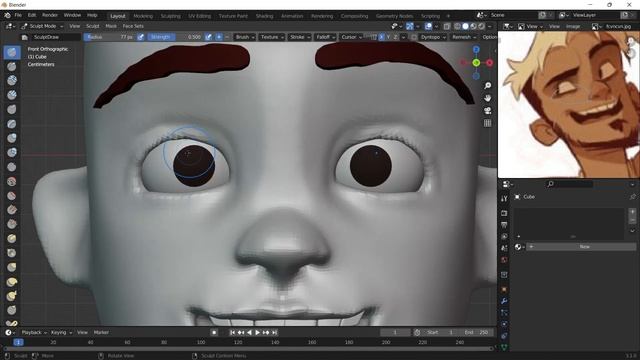
Task: Click the stop button in timeline
Action: (214, 332)
